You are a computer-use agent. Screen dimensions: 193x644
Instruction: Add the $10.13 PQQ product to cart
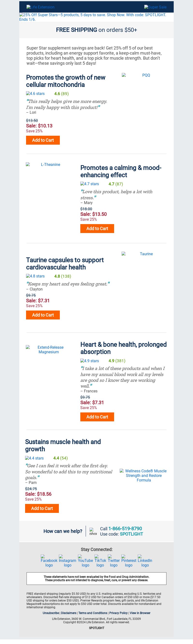click(43, 140)
